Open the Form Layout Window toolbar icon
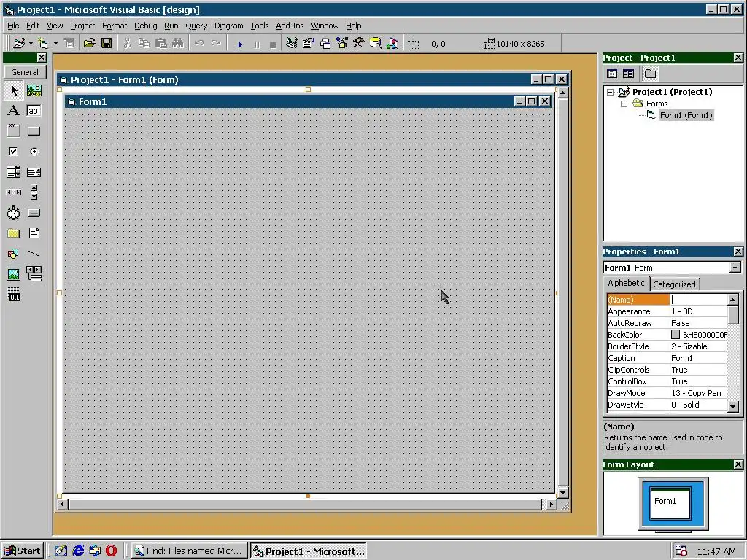This screenshot has width=747, height=560. point(325,44)
